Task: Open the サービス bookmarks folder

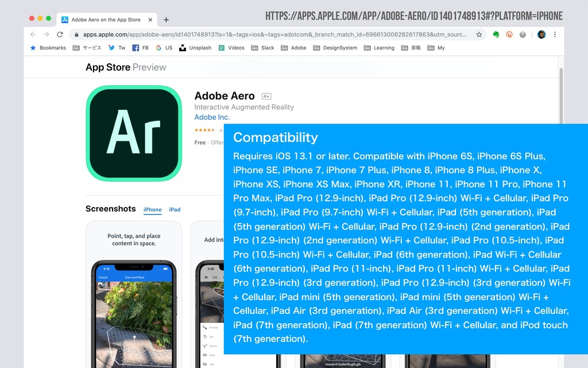Action: pos(87,48)
